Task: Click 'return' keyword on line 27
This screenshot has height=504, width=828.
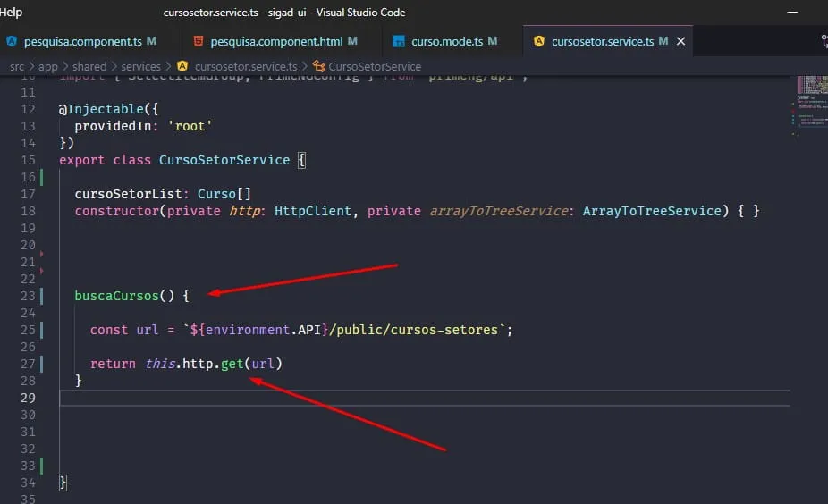Action: point(113,364)
